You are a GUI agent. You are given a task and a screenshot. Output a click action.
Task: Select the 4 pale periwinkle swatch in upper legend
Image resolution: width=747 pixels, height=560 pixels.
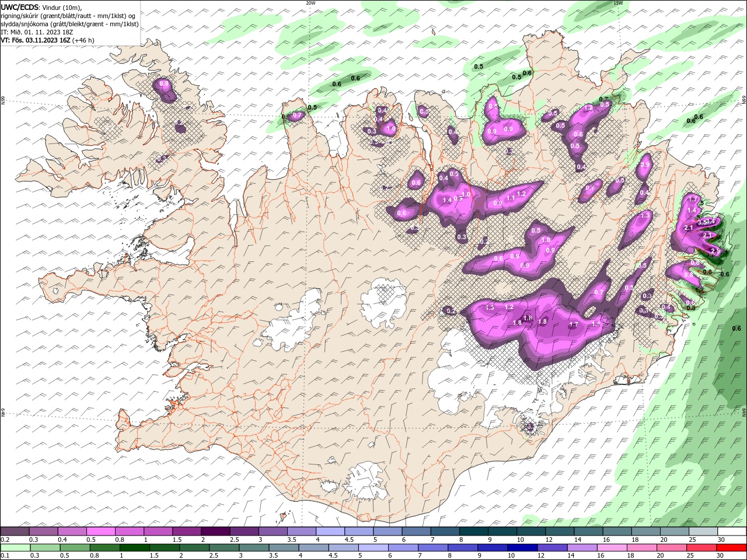click(x=330, y=531)
